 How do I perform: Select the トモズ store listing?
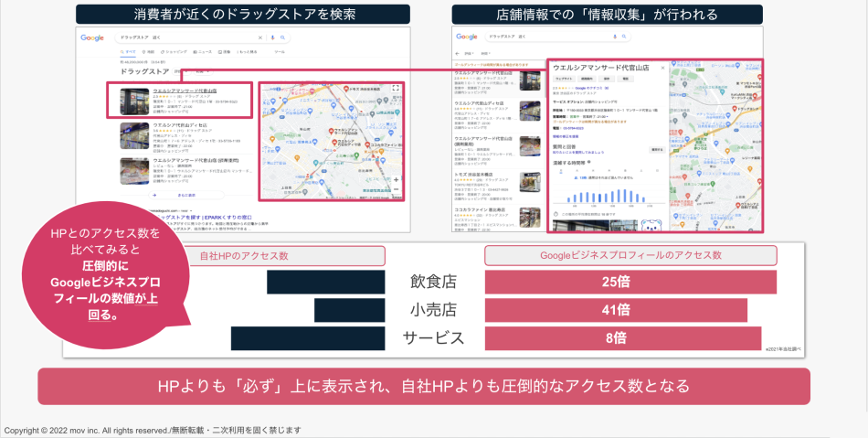(x=484, y=174)
